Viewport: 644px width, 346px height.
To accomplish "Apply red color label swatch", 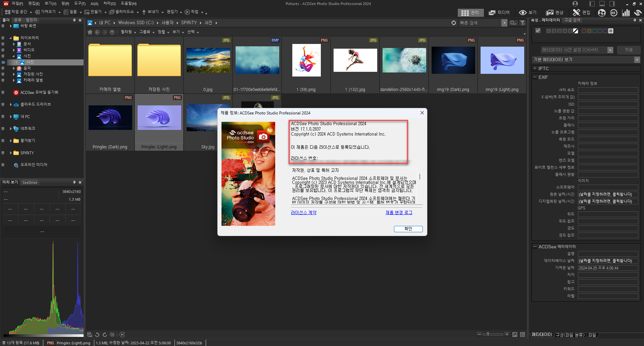I will [x=584, y=31].
